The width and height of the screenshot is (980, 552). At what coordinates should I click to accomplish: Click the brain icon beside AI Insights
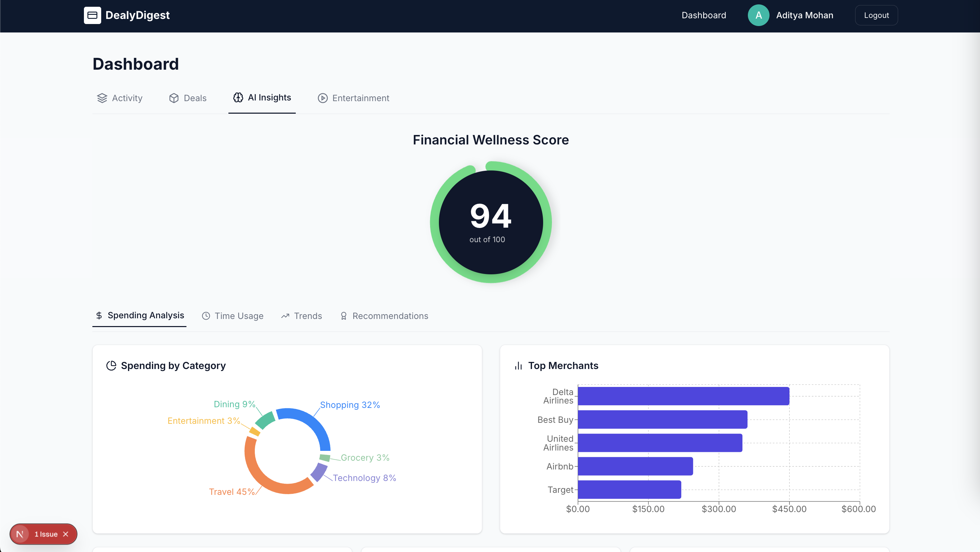tap(238, 98)
